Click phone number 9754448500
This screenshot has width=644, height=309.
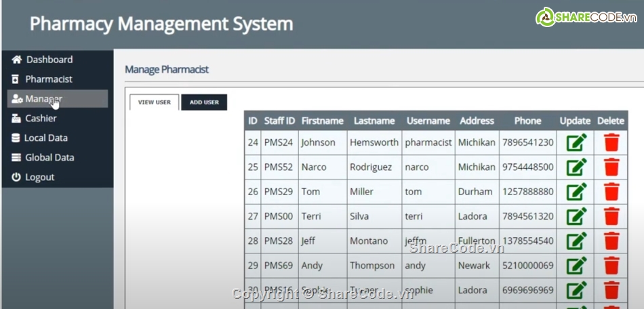[x=528, y=167]
